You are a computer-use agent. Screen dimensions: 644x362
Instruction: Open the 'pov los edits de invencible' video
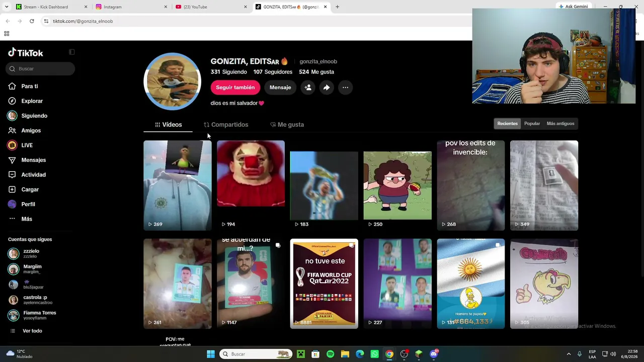click(x=471, y=186)
